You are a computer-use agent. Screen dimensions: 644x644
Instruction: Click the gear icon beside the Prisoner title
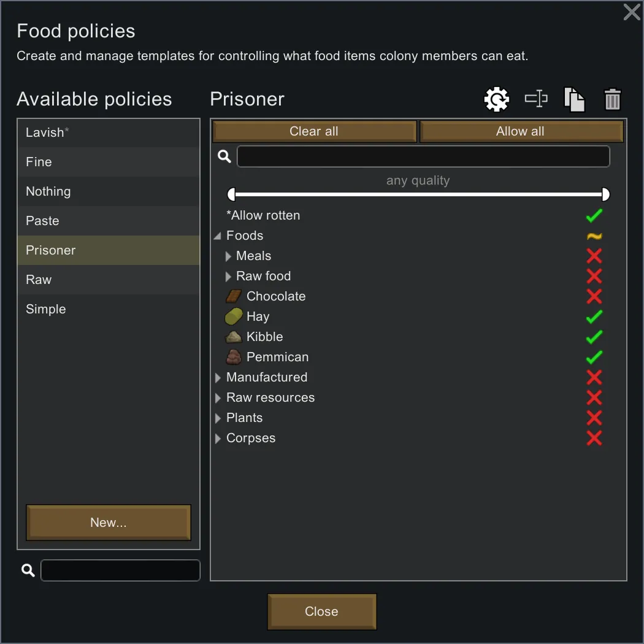pos(496,99)
